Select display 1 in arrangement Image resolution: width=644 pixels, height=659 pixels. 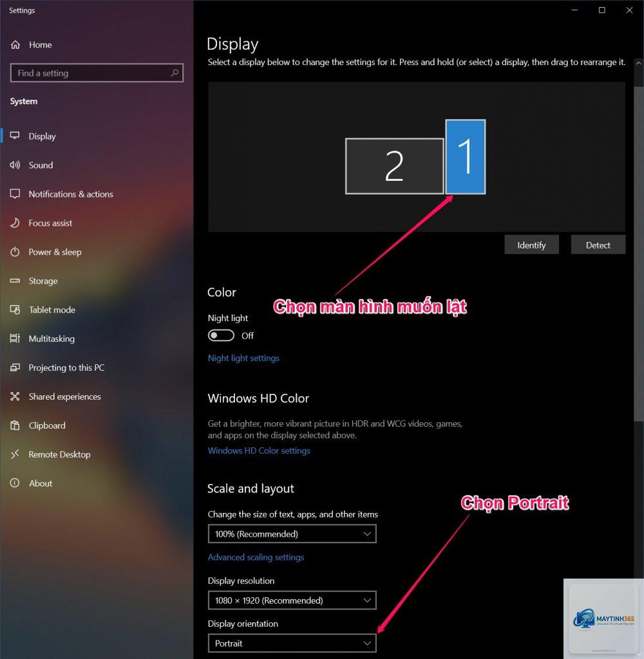[x=466, y=157]
